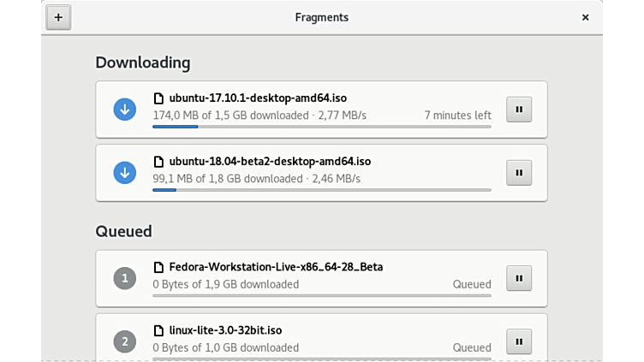Screen dimensions: 644x362
Task: Click the '7 minutes left' label
Action: (x=457, y=115)
